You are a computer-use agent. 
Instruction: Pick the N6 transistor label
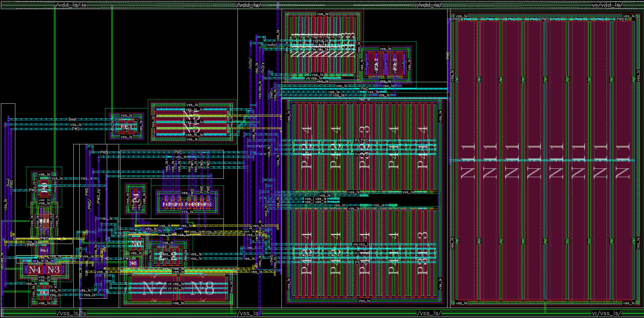point(133,263)
